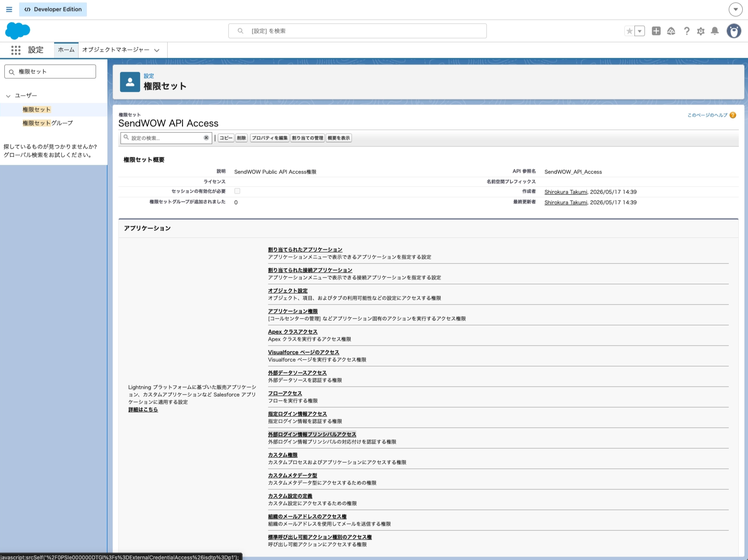Screen dimensions: 748x560
Task: Open the カスタムメタデータ型 link
Action: coord(293,476)
